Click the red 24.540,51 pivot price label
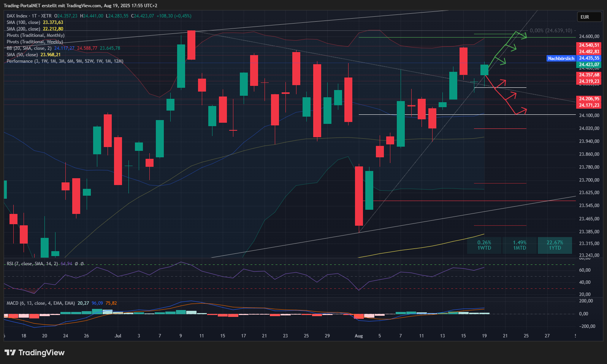This screenshot has width=607, height=364. 589,45
